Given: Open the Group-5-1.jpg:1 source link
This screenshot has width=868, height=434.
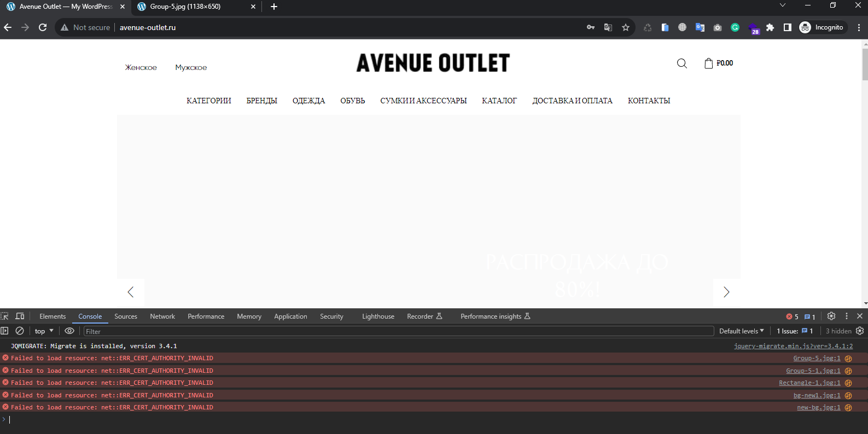Looking at the screenshot, I should click(813, 371).
